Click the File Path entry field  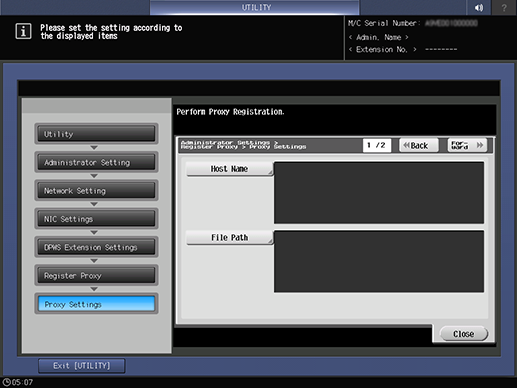[x=379, y=261]
